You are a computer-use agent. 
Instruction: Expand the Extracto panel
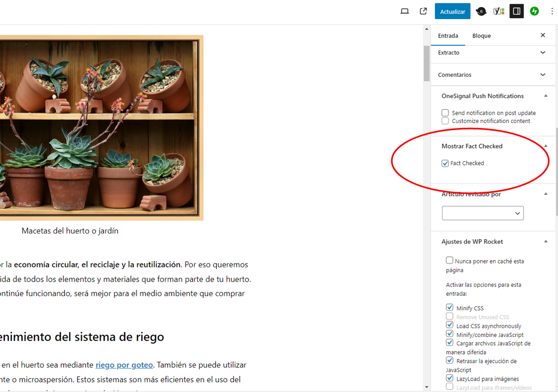tap(493, 53)
